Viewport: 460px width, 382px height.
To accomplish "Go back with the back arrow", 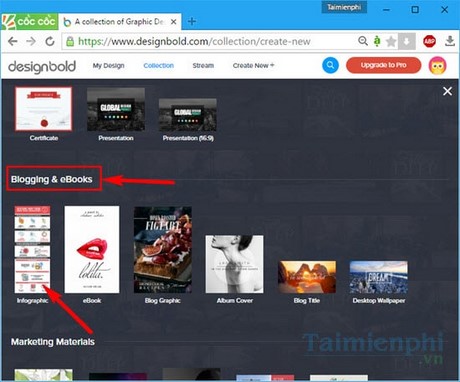I will [x=13, y=41].
